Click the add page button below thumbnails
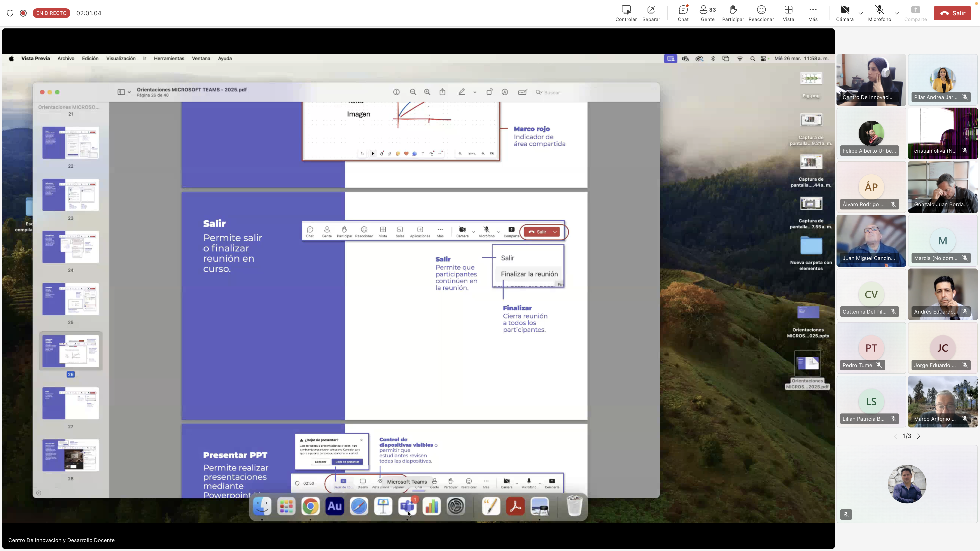The height and width of the screenshot is (551, 980). tap(38, 493)
